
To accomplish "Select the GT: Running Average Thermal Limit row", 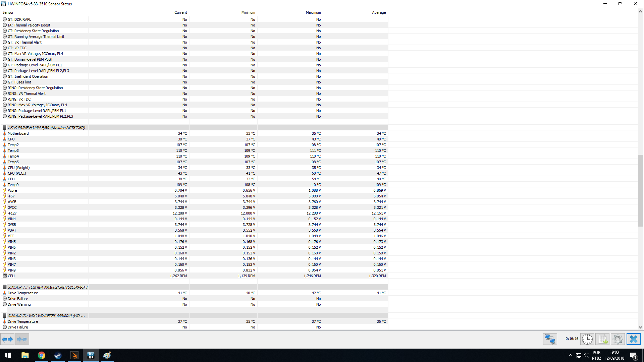I will point(195,37).
